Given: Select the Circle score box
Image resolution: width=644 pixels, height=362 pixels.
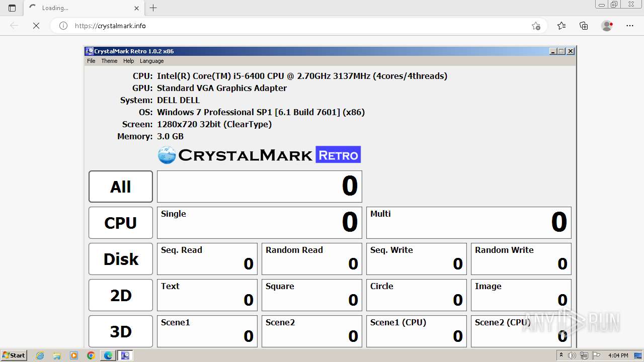Looking at the screenshot, I should pos(417,295).
